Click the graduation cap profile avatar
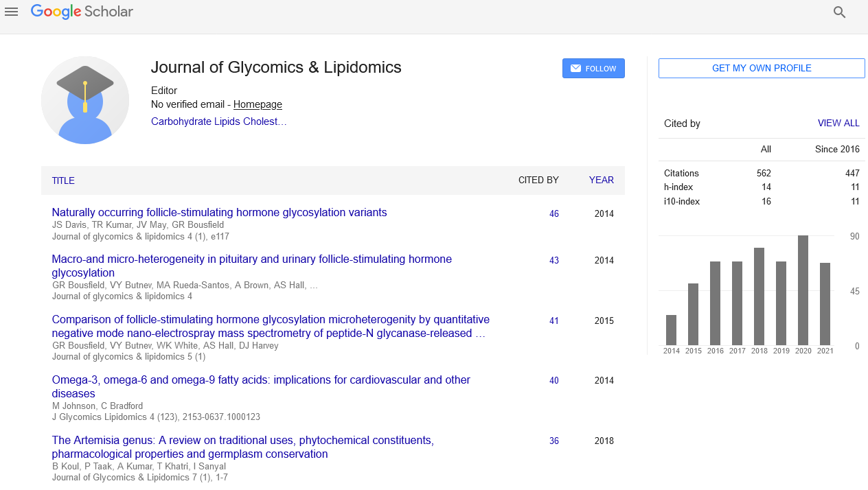Image resolution: width=868 pixels, height=490 pixels. [x=85, y=100]
